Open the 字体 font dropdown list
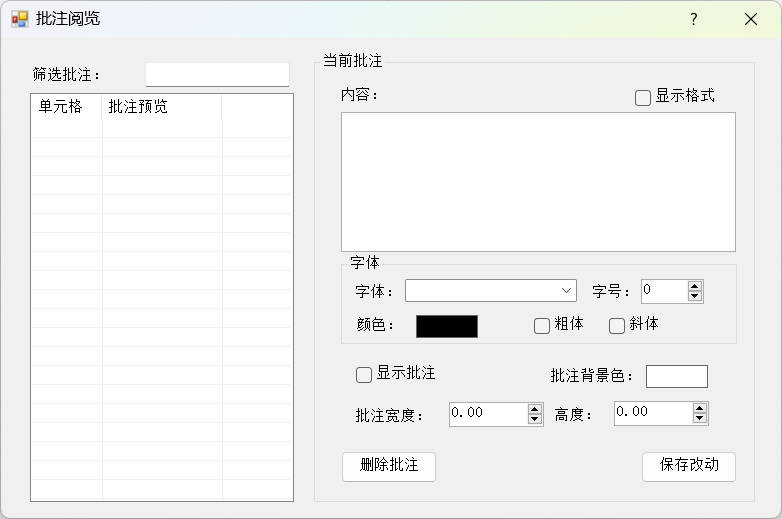Viewport: 782px width, 519px height. point(566,291)
